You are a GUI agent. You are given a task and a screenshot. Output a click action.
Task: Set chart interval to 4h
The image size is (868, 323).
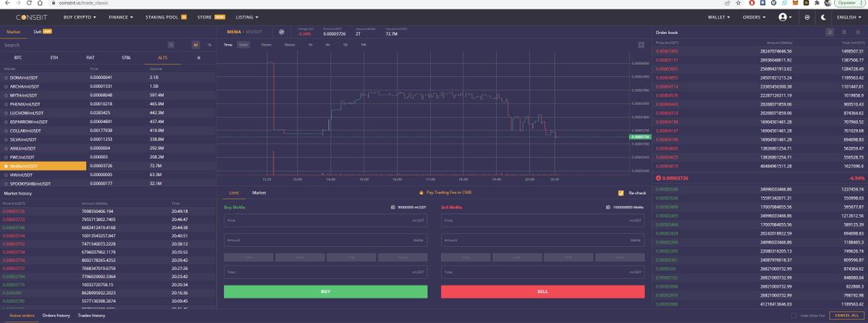coord(328,45)
